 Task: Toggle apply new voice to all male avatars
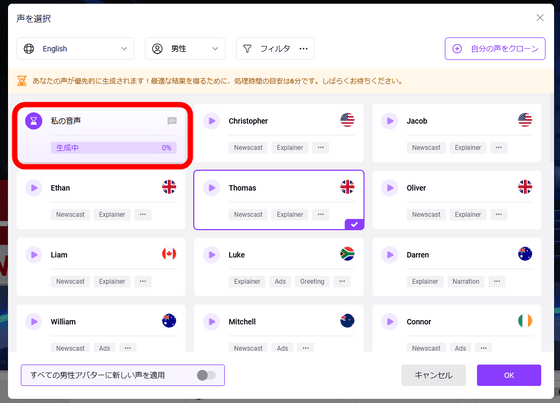pos(206,375)
